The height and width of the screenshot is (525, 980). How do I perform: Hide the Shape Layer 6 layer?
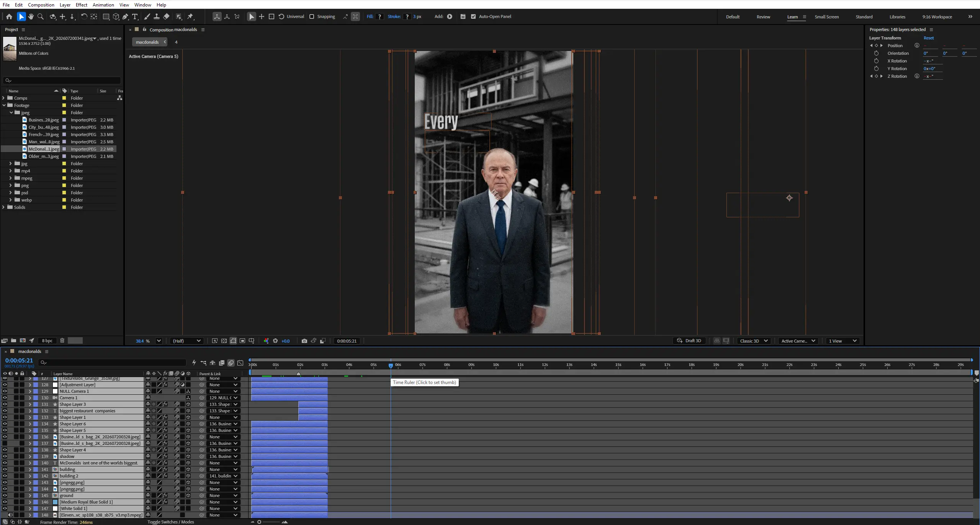point(5,424)
